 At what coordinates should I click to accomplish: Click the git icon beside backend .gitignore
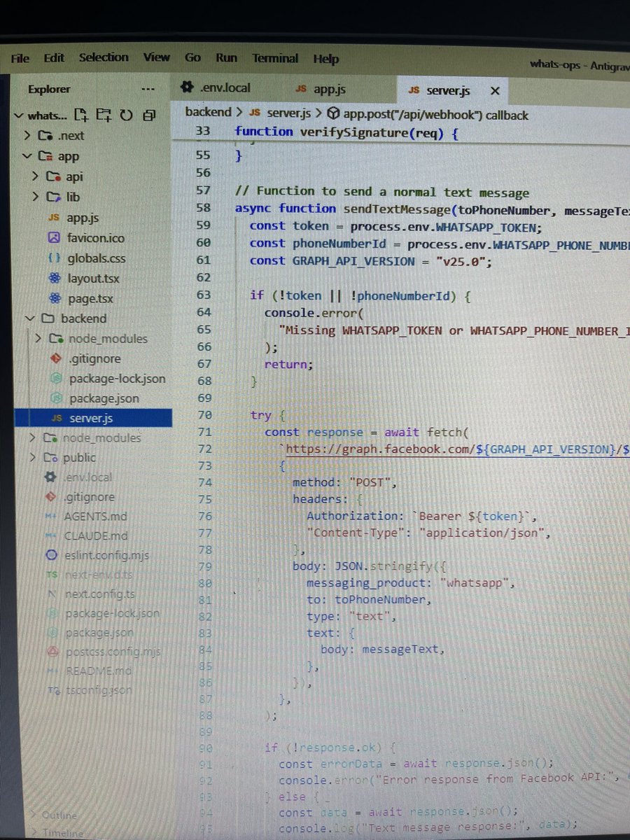57,359
